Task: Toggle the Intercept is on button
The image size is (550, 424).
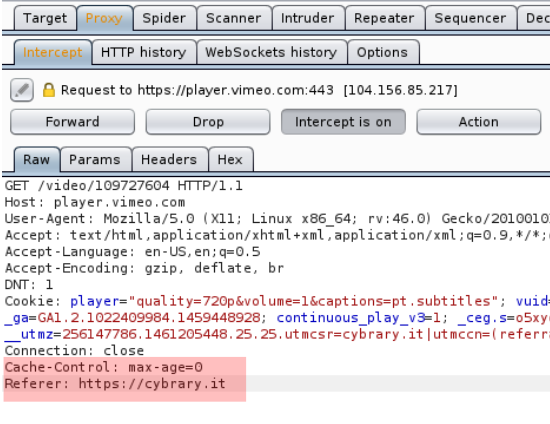Action: (343, 122)
